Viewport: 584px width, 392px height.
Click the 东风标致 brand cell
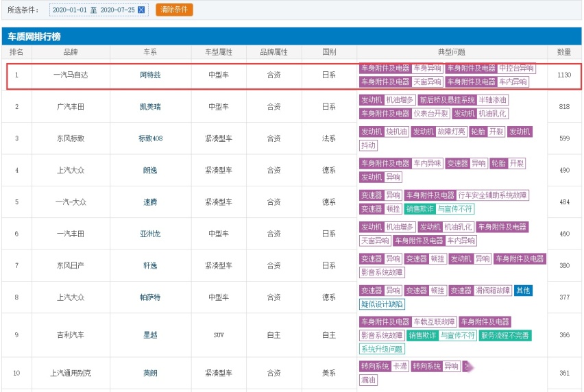coord(71,138)
